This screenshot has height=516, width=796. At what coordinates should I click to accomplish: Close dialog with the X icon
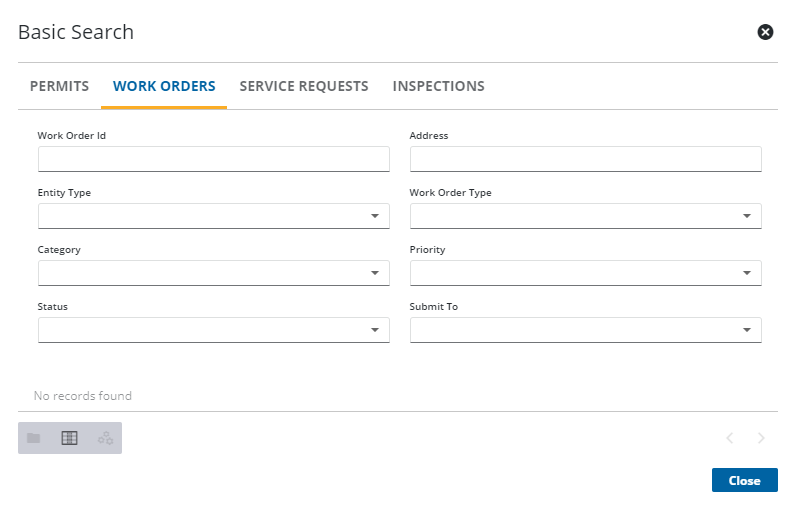pos(765,32)
